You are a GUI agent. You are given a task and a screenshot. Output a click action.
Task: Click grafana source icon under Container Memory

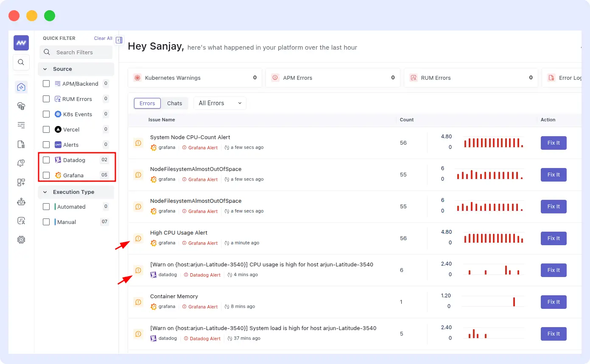pyautogui.click(x=154, y=306)
